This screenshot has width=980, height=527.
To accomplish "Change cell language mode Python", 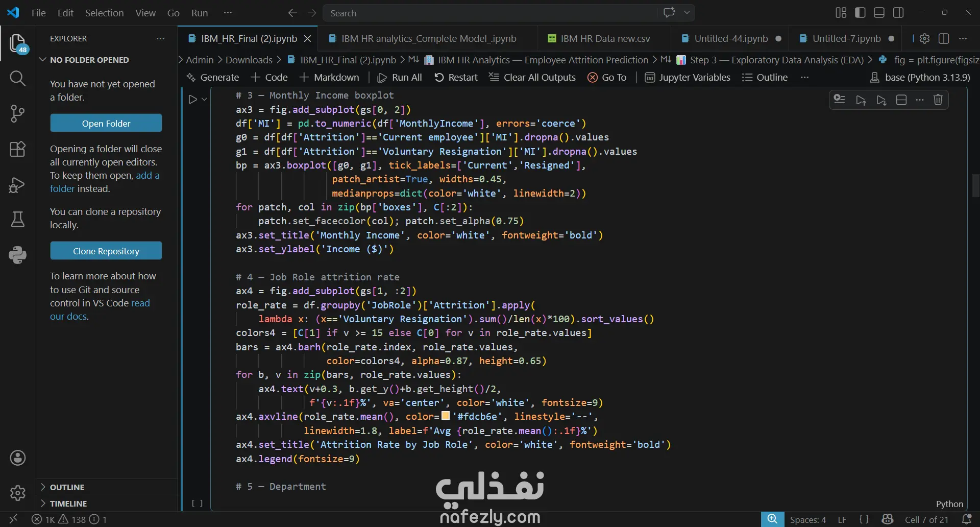I will pyautogui.click(x=949, y=504).
